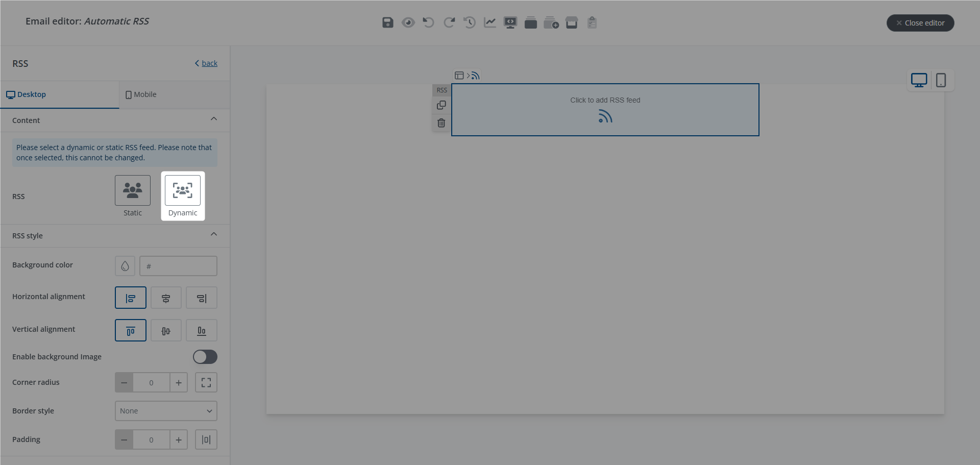The height and width of the screenshot is (465, 980).
Task: Switch canvas to mobile phone preview
Action: [941, 80]
